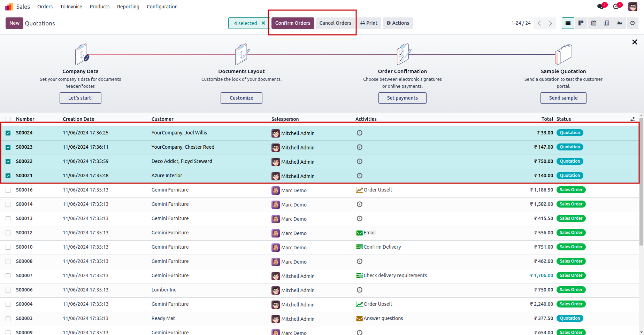
Task: Click Let's start! button
Action: click(x=80, y=98)
